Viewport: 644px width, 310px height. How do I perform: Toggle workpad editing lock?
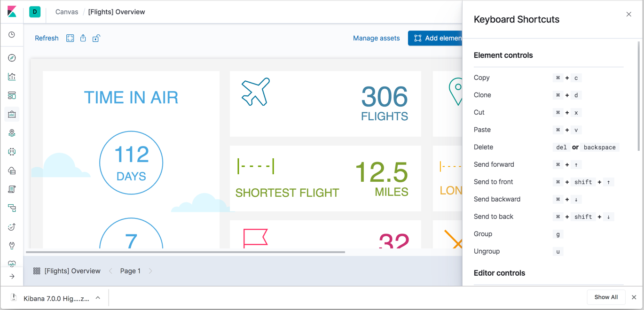[x=96, y=38]
